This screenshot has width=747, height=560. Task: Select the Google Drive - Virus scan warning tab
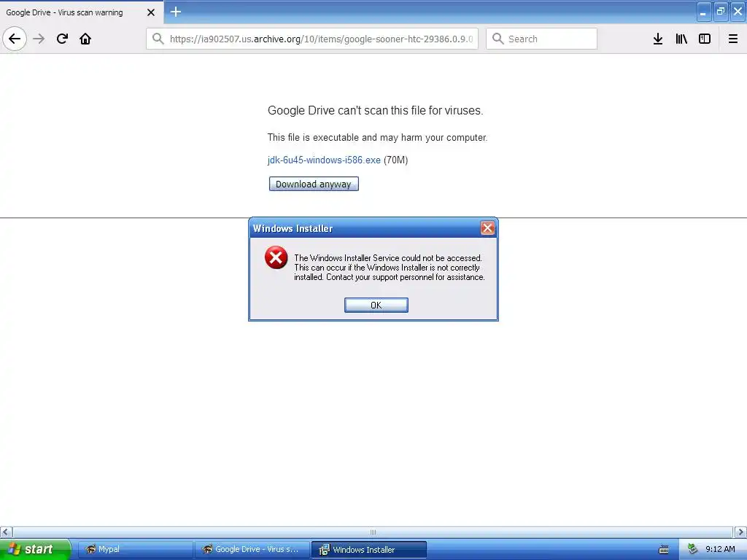click(x=82, y=12)
